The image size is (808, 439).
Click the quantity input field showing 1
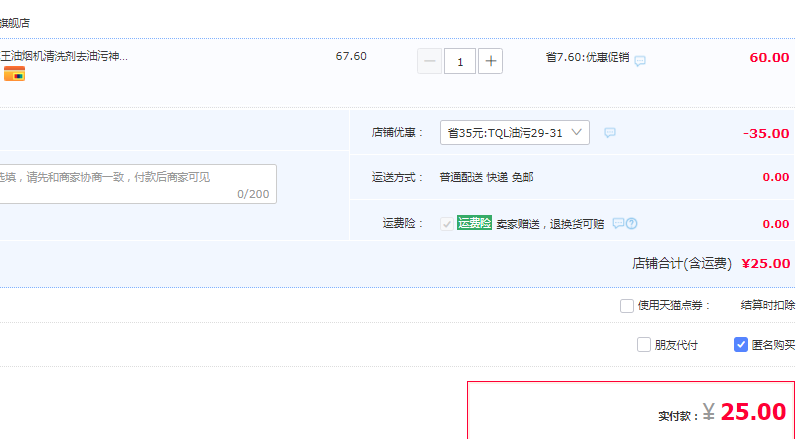point(460,61)
